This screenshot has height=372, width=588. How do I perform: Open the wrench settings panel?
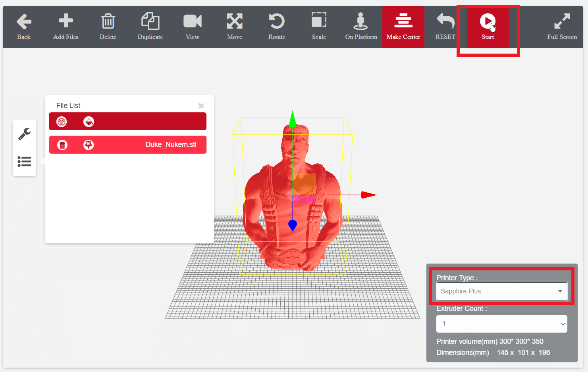pos(24,134)
